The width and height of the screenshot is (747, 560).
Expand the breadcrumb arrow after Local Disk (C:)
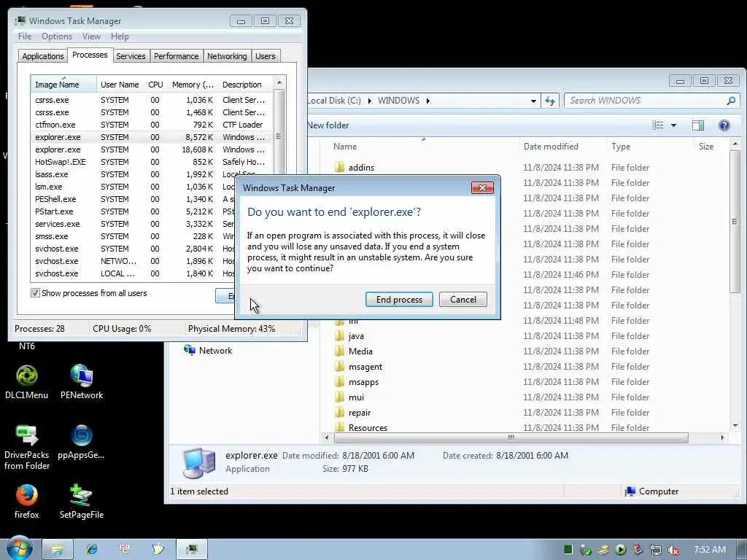coord(369,101)
